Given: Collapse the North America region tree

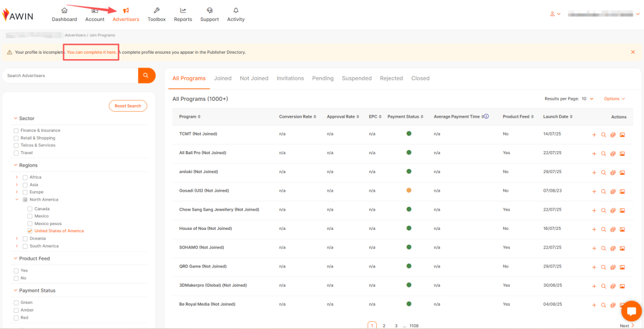Looking at the screenshot, I should 17,199.
